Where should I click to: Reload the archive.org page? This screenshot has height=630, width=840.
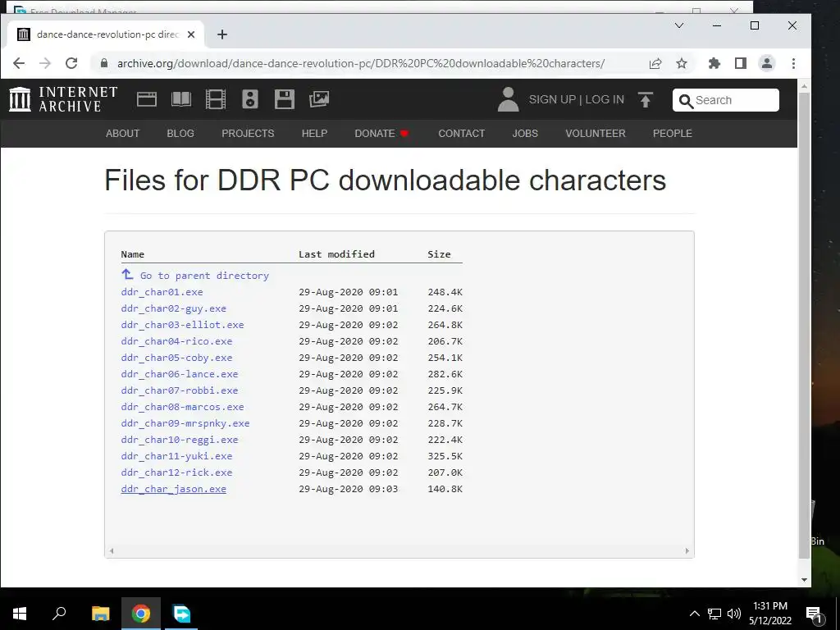71,63
